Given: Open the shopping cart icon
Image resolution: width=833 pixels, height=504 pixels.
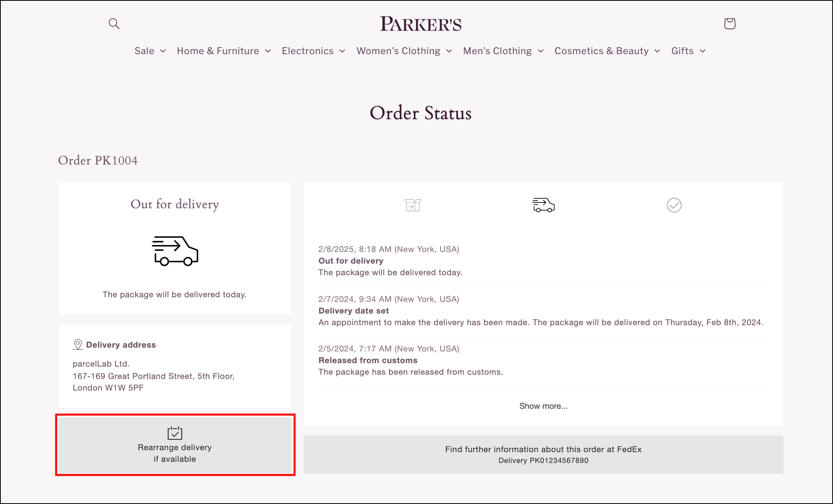Looking at the screenshot, I should point(729,23).
